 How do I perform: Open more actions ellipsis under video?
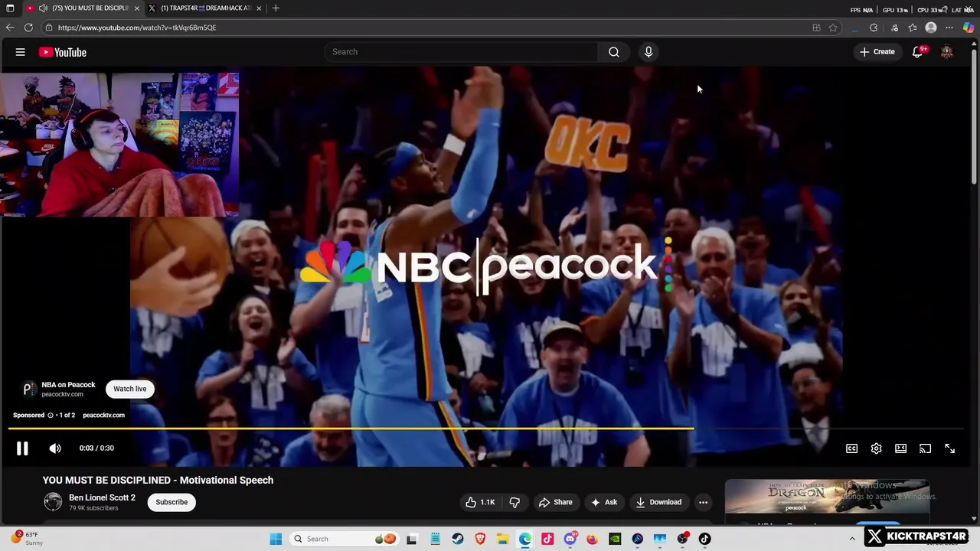coord(703,502)
